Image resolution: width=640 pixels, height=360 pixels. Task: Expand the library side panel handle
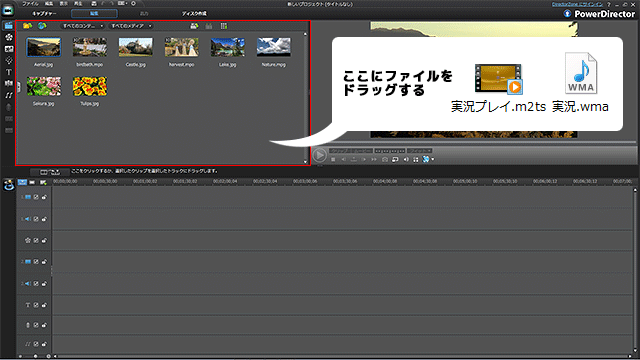click(x=18, y=87)
